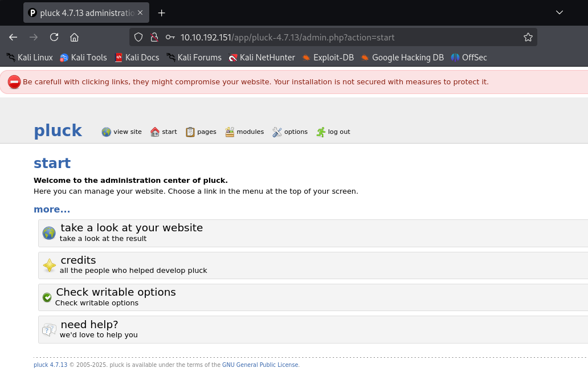Close the pluck administration tab
Image resolution: width=588 pixels, height=380 pixels.
click(140, 13)
